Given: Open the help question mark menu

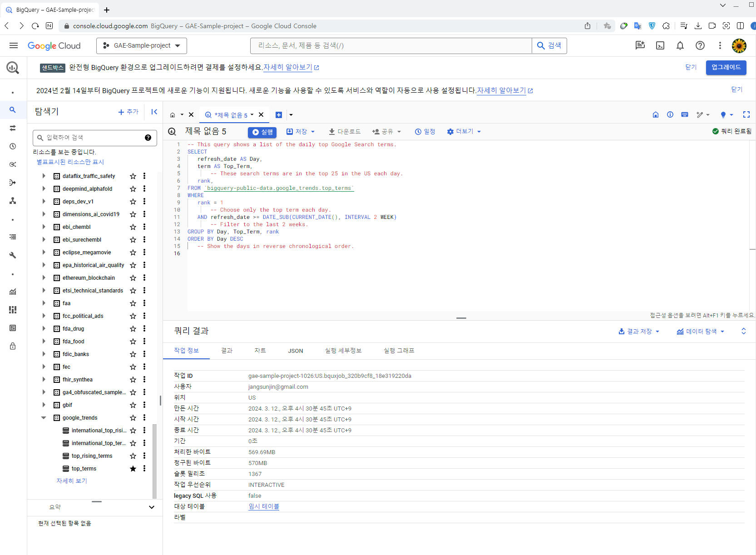Looking at the screenshot, I should [x=700, y=45].
